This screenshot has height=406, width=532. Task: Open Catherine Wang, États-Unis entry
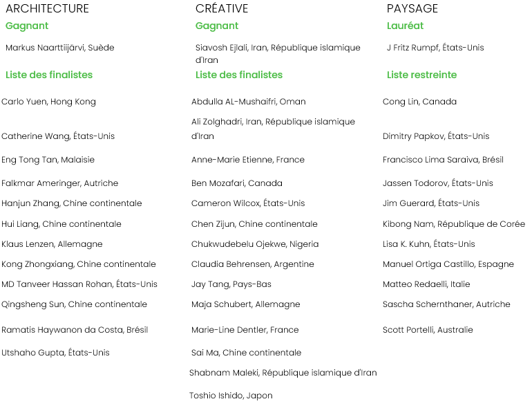pyautogui.click(x=58, y=136)
